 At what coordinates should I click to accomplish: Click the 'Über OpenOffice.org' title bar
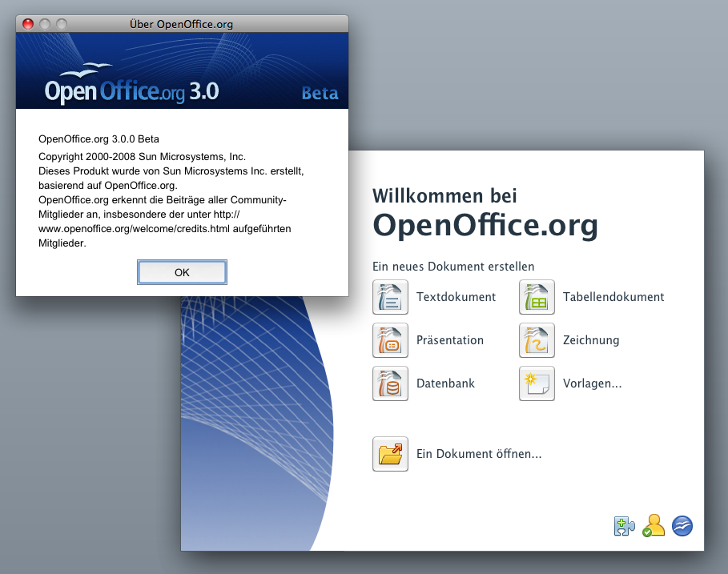point(182,24)
